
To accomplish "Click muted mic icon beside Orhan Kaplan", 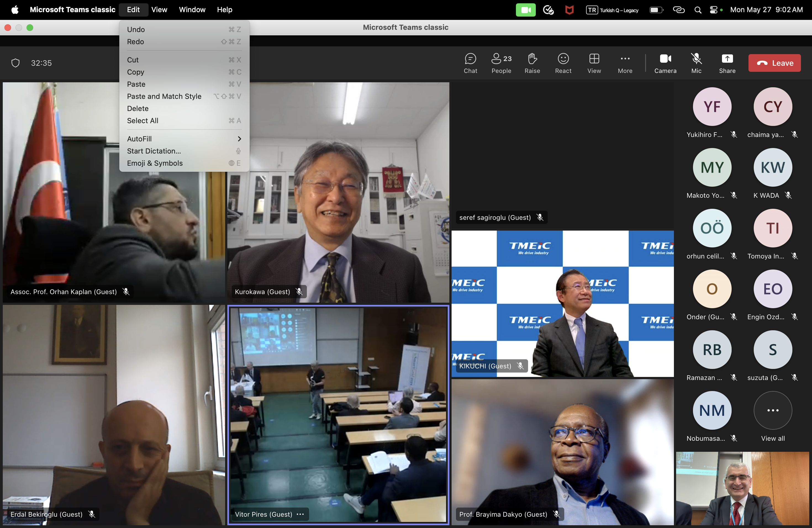I will 126,291.
